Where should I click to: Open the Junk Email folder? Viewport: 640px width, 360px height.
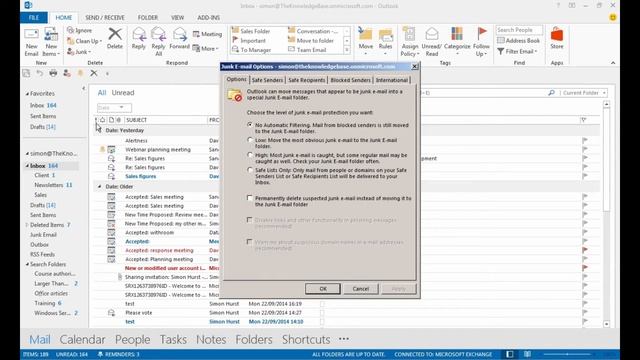[43, 235]
